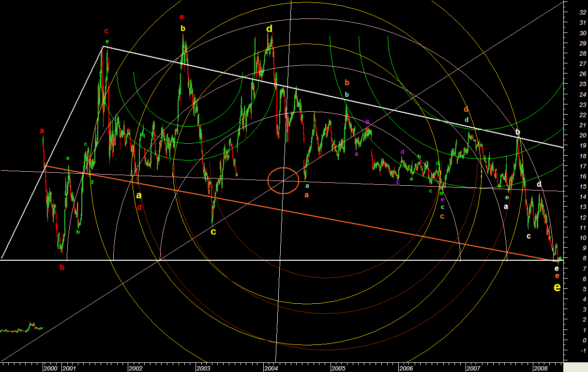
Task: Select the red 'b' label under 2000 low
Action: [x=62, y=267]
